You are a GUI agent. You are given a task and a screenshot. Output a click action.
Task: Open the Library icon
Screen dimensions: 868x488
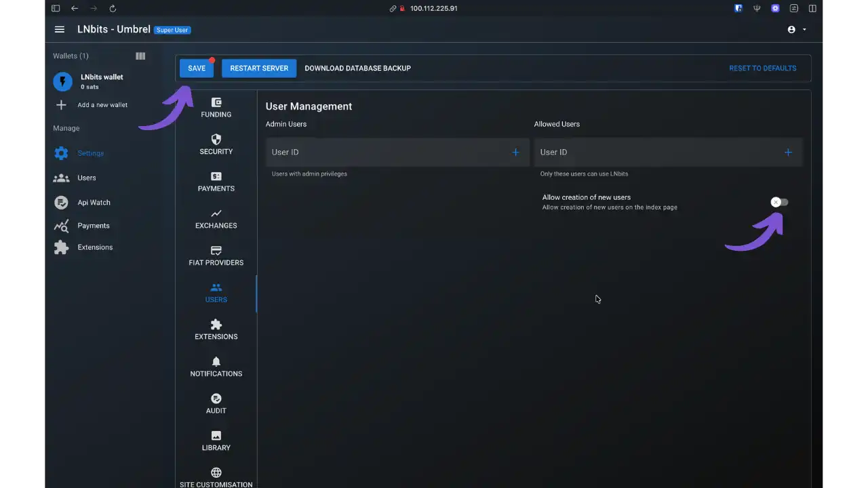coord(216,440)
